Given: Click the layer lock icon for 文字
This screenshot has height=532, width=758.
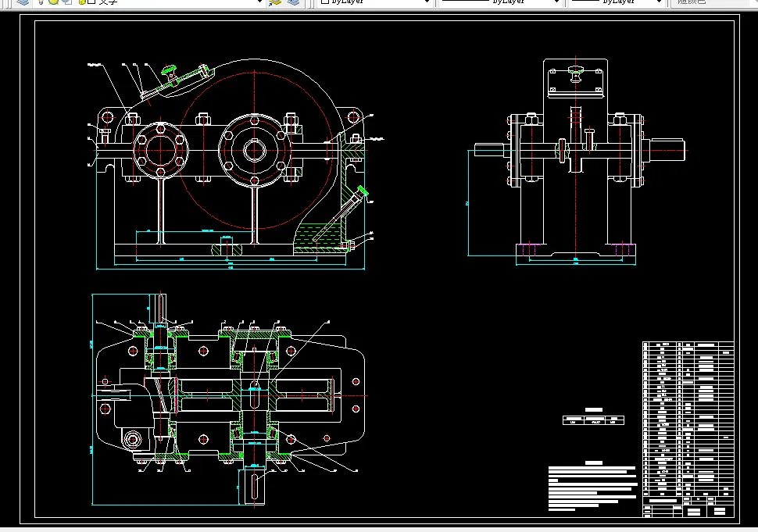Looking at the screenshot, I should (82, 2).
